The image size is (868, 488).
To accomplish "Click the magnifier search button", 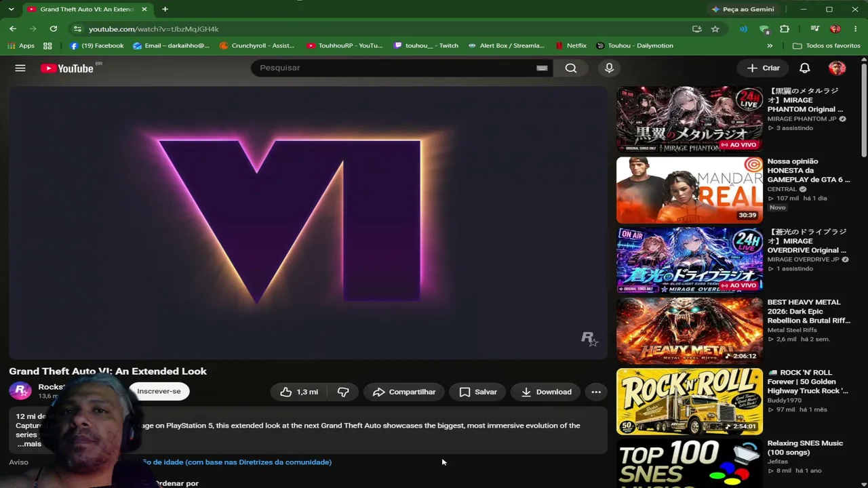I will [571, 68].
